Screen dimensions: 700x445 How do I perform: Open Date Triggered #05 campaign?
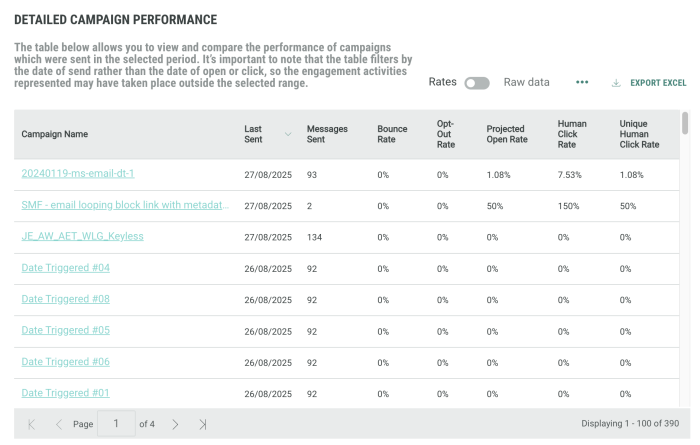[66, 330]
